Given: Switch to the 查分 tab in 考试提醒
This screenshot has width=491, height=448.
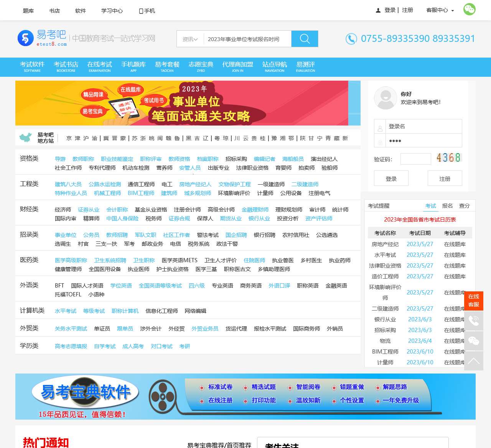Looking at the screenshot, I should [464, 206].
